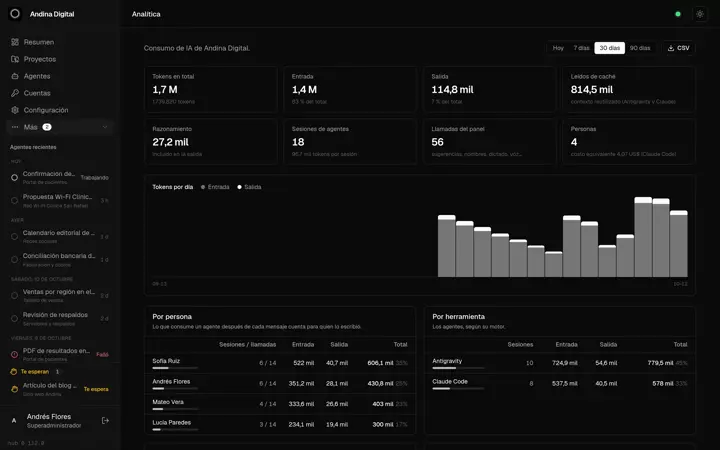This screenshot has height=450, width=720.
Task: Select the 7 días range
Action: point(581,48)
